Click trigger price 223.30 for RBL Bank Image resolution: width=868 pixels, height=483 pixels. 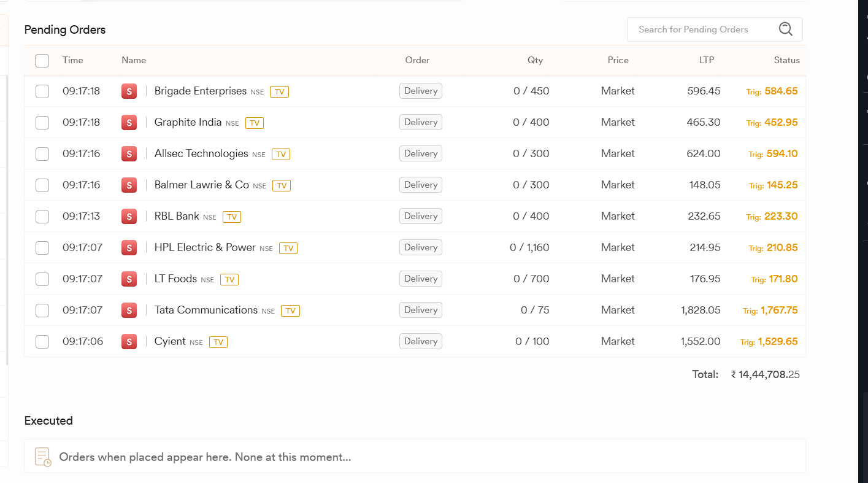pos(781,216)
